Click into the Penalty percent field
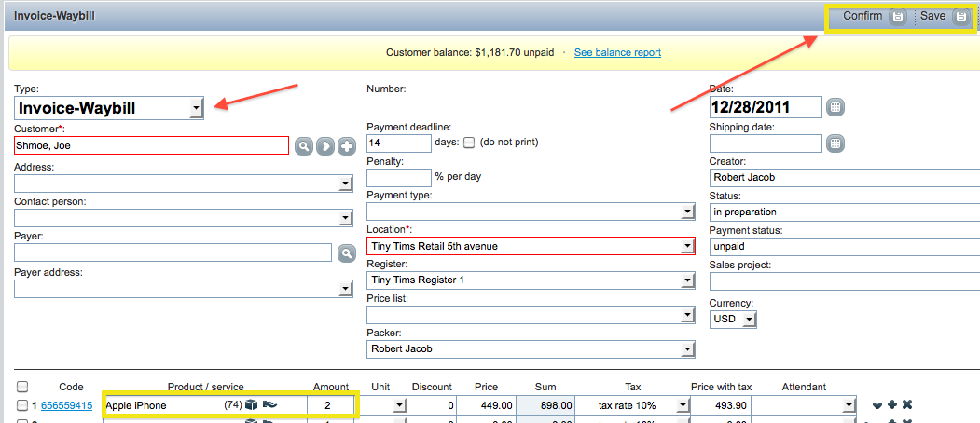This screenshot has height=423, width=980. pos(399,177)
